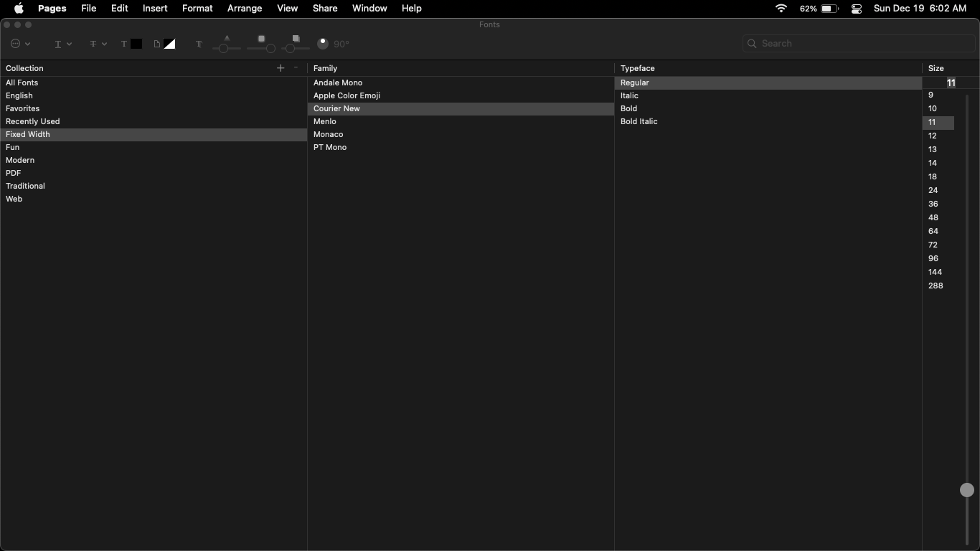Image resolution: width=980 pixels, height=551 pixels.
Task: Select the Favorites collection
Action: point(154,109)
